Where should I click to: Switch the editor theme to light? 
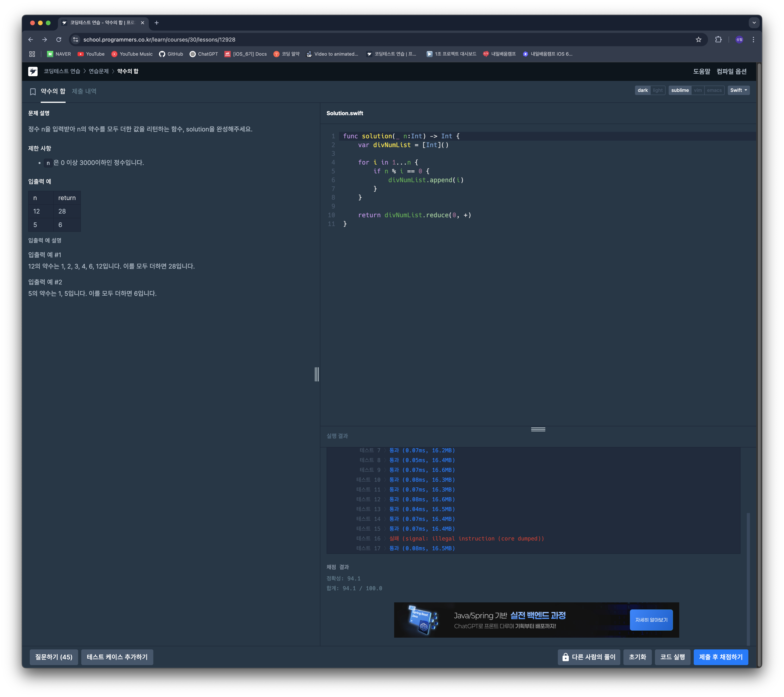point(658,90)
